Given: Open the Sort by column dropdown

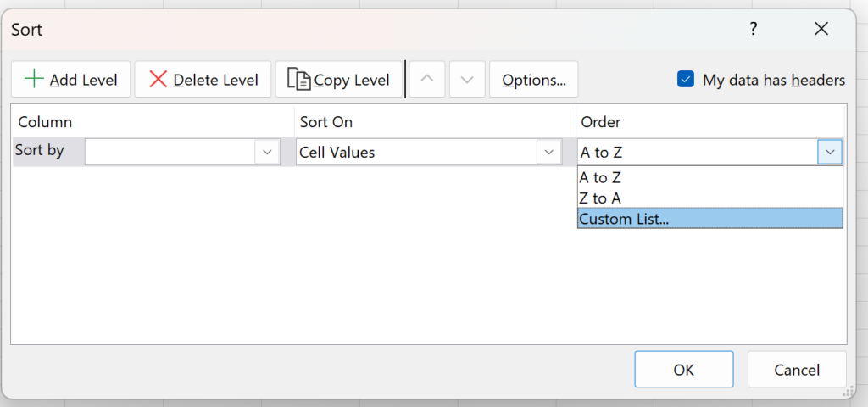Looking at the screenshot, I should tap(267, 152).
